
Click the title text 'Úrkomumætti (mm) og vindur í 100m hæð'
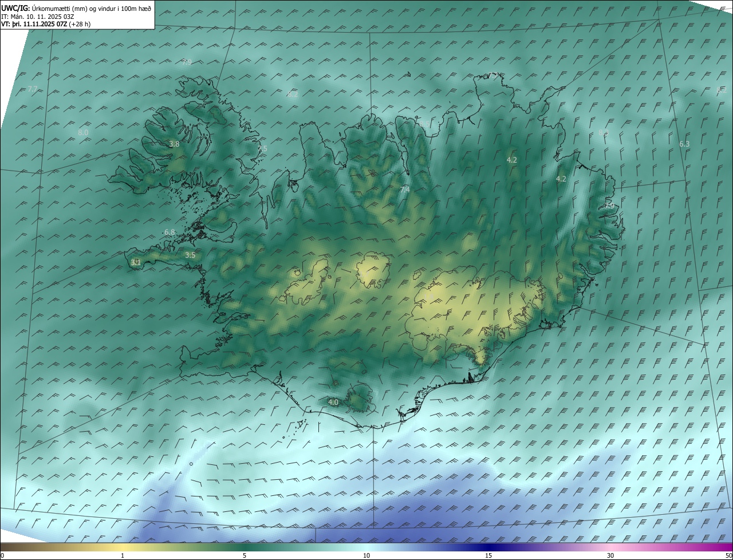pyautogui.click(x=91, y=8)
